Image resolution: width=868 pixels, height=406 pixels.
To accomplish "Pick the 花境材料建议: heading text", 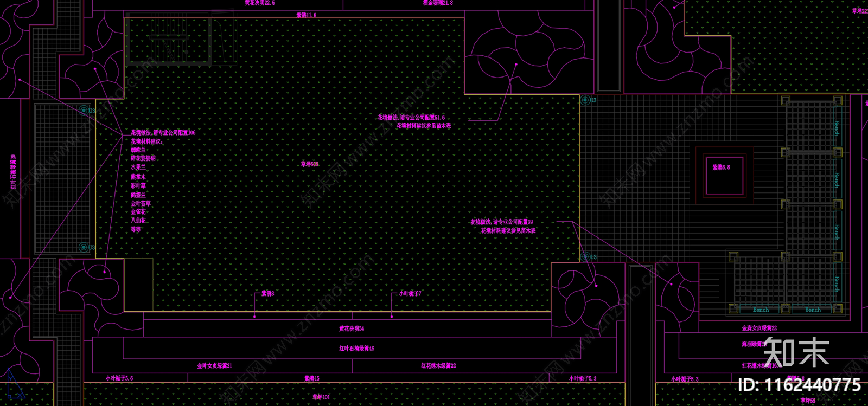I will (146, 141).
